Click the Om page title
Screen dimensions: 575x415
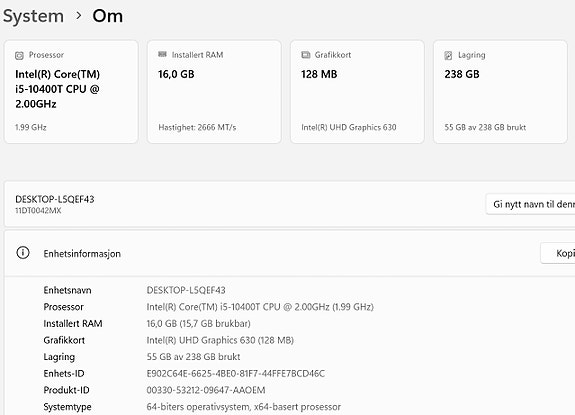pos(107,16)
